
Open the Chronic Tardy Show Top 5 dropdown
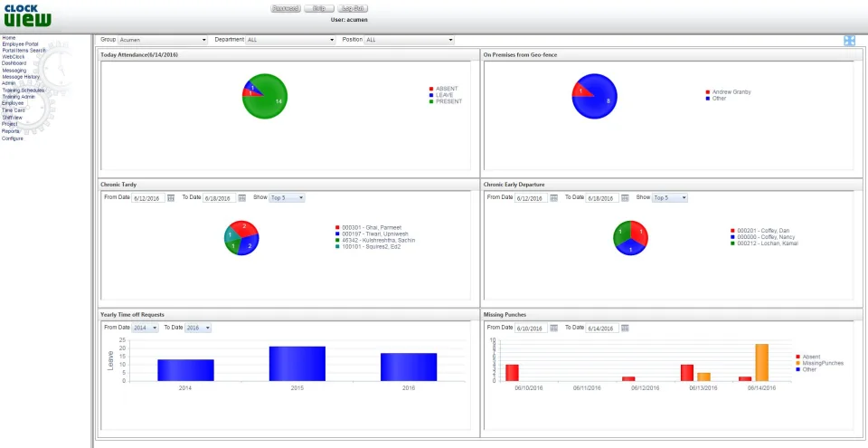point(287,198)
